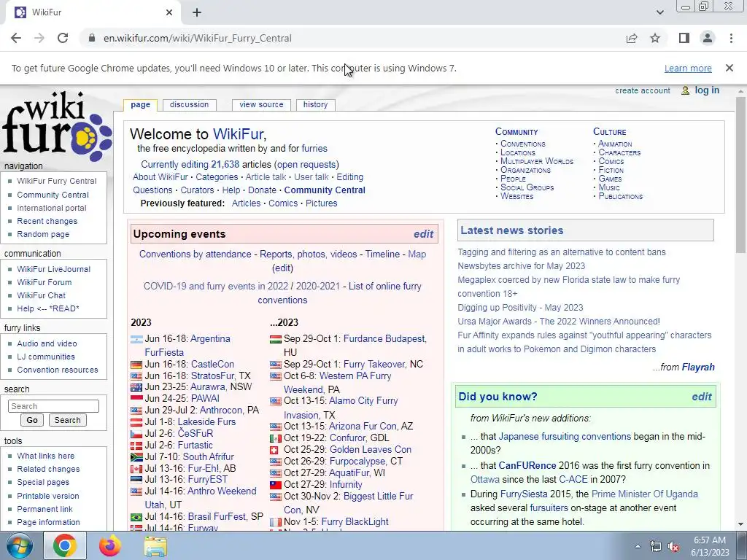The width and height of the screenshot is (747, 560).
Task: Open Conventions under Community
Action: pos(522,144)
